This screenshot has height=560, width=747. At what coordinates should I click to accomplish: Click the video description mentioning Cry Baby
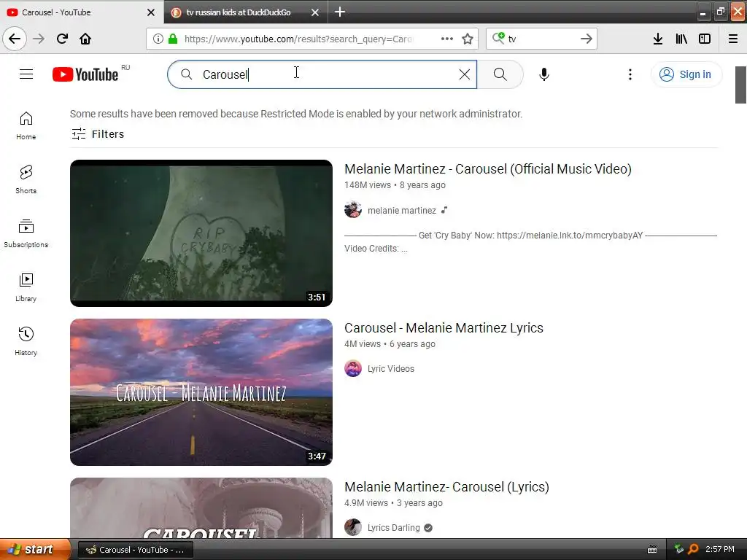click(530, 242)
